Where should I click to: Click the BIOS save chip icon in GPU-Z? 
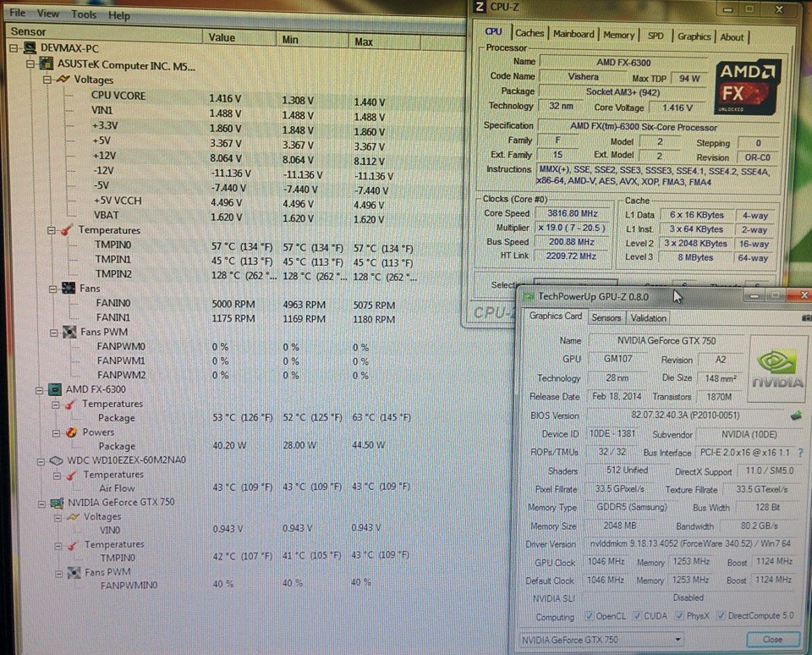[795, 415]
